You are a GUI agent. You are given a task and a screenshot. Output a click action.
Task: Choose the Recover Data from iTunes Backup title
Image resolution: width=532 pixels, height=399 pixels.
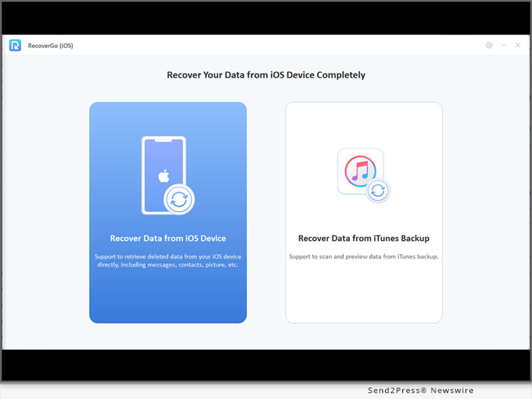[x=364, y=238]
